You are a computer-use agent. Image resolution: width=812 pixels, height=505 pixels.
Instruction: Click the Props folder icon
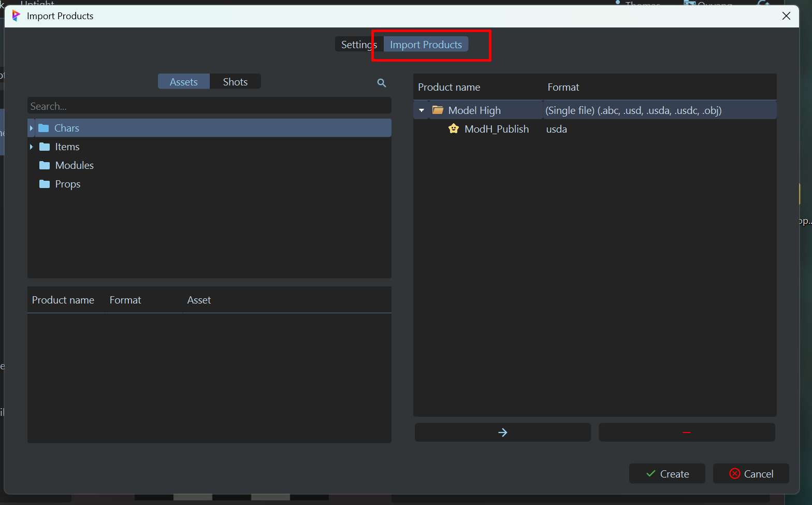pyautogui.click(x=45, y=184)
